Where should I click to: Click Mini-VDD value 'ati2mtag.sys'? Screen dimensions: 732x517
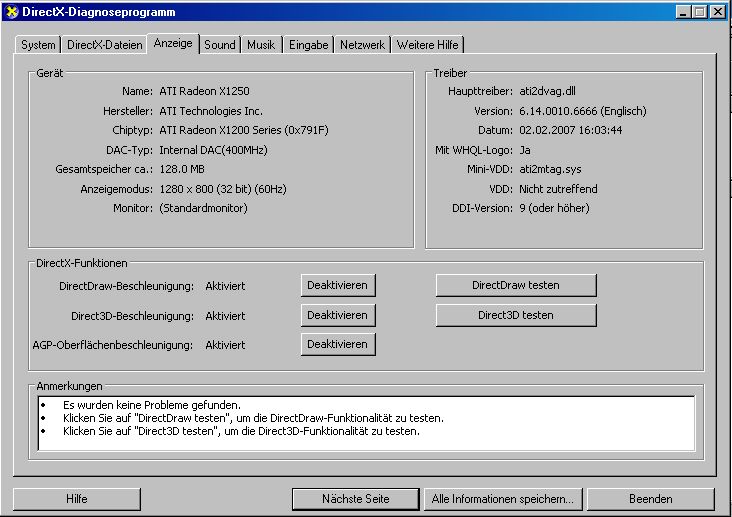[550, 169]
